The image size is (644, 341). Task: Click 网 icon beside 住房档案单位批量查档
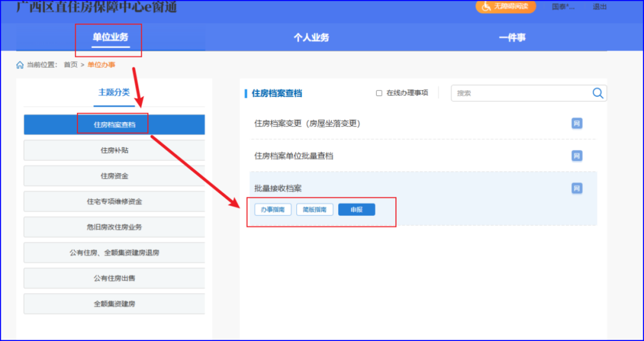coord(577,156)
